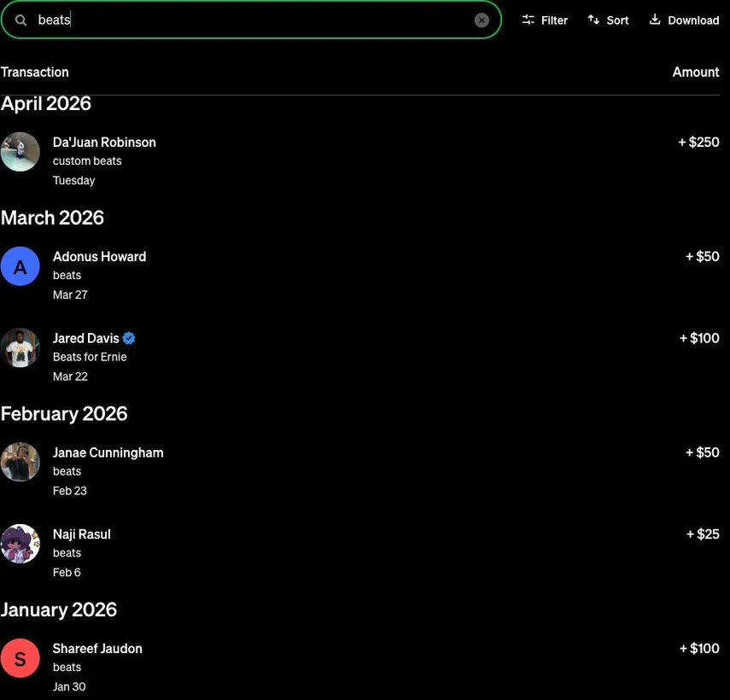This screenshot has width=730, height=700.
Task: Click Janae Cunningham's + $50 amount
Action: coord(702,452)
